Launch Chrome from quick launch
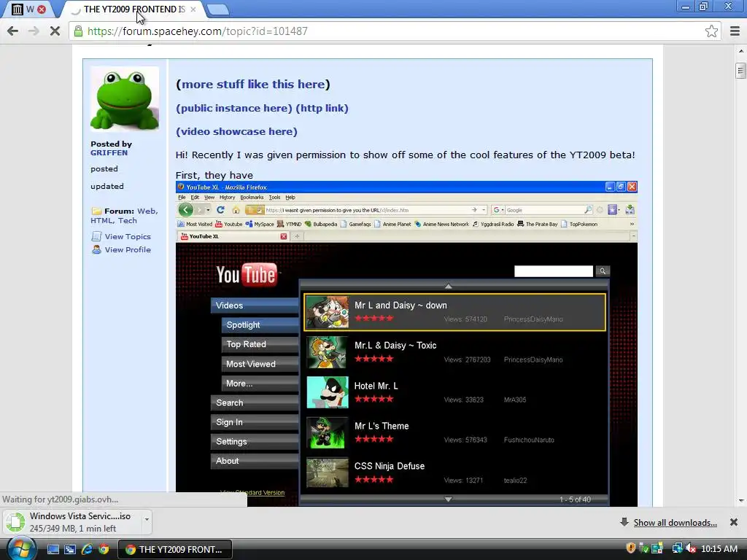Viewport: 747px width, 560px height. tap(104, 550)
